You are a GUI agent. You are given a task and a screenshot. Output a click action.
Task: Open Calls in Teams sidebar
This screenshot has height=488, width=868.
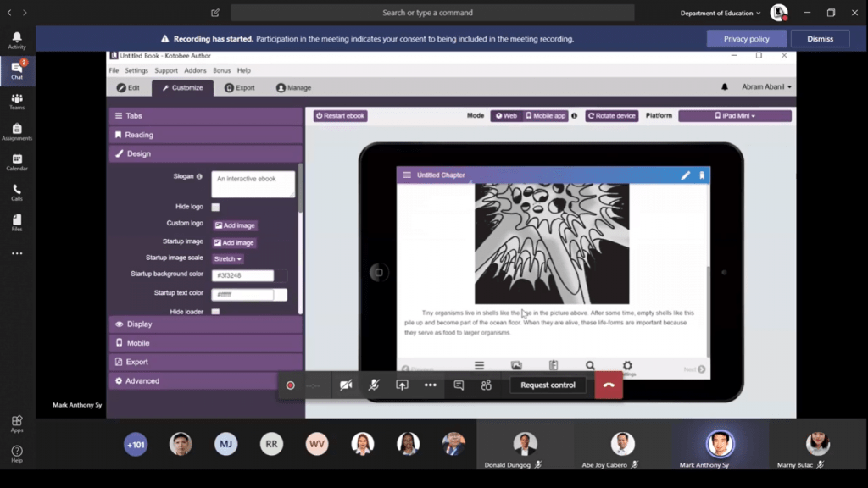pos(17,192)
